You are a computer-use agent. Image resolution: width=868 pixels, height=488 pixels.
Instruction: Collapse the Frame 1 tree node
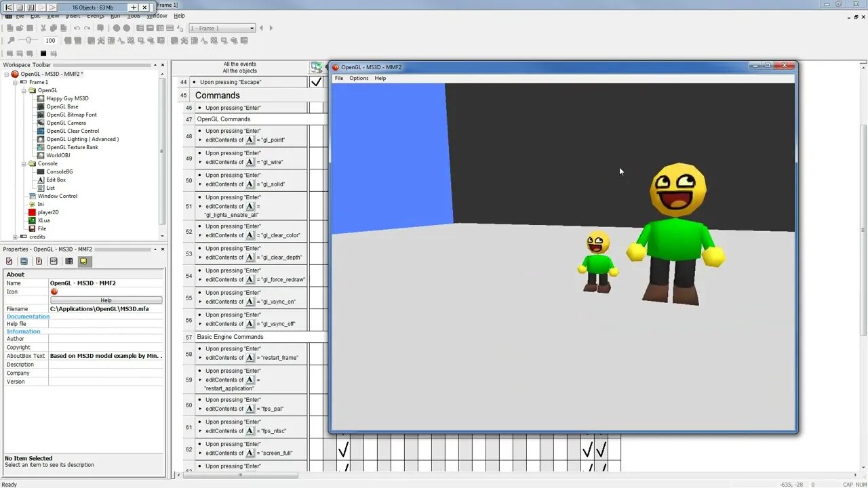tap(15, 82)
